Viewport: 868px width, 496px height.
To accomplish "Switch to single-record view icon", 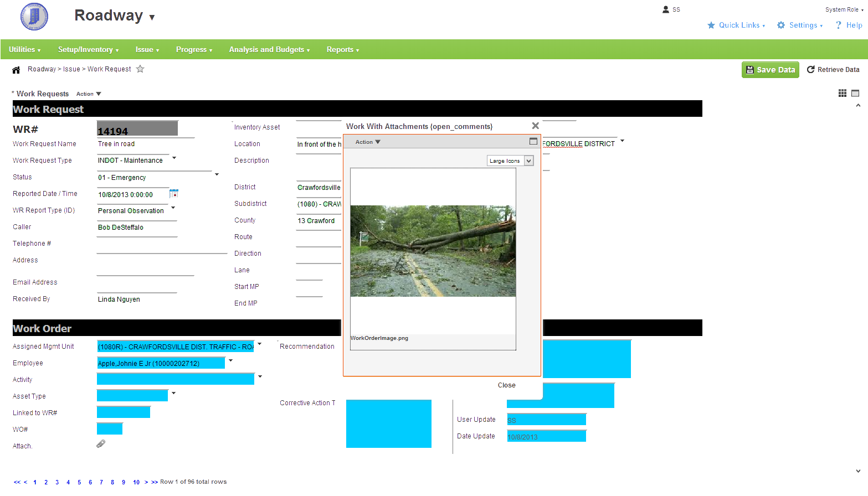I will pos(855,93).
